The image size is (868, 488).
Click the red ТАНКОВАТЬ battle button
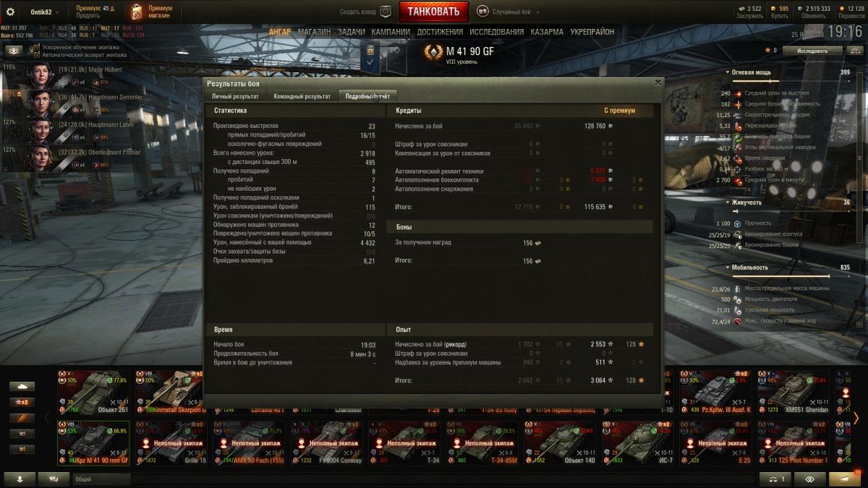pyautogui.click(x=433, y=12)
